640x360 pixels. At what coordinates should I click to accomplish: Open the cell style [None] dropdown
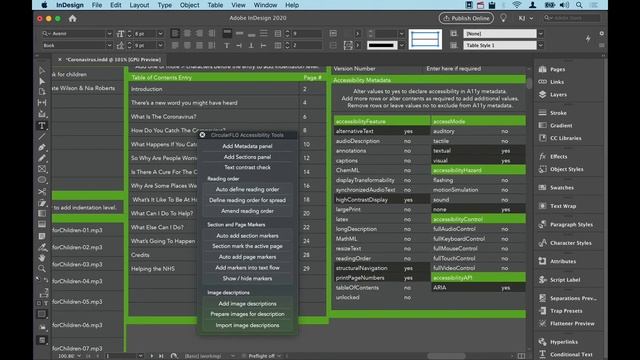[x=540, y=33]
